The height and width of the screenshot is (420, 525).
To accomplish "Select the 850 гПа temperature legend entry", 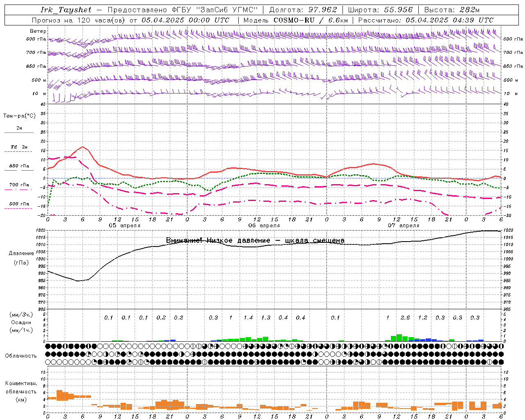I will pyautogui.click(x=19, y=166).
